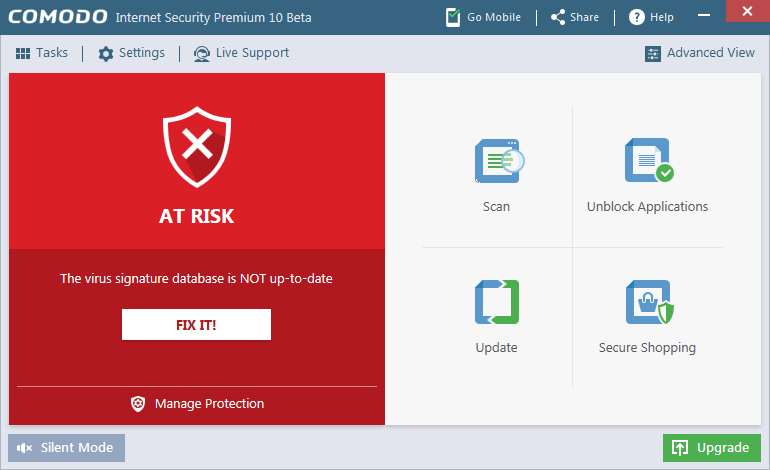Click the Secure Shopping label text
770x470 pixels.
(x=647, y=348)
